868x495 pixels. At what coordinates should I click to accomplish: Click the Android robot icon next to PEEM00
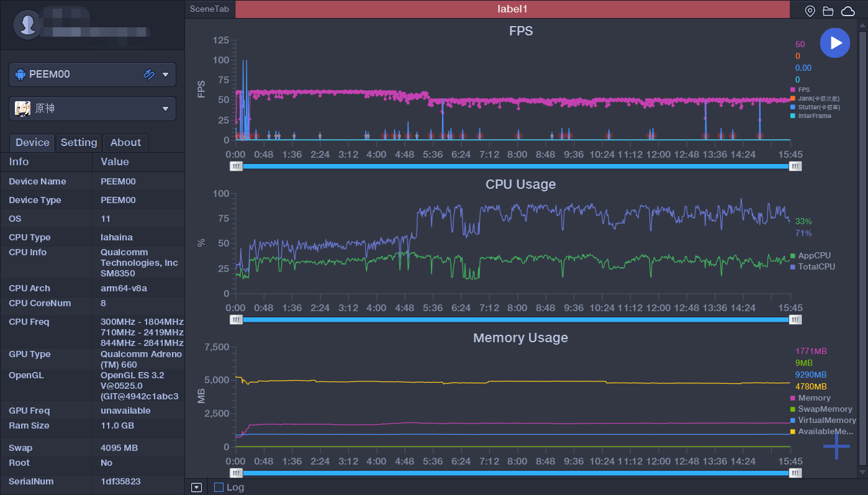point(20,75)
